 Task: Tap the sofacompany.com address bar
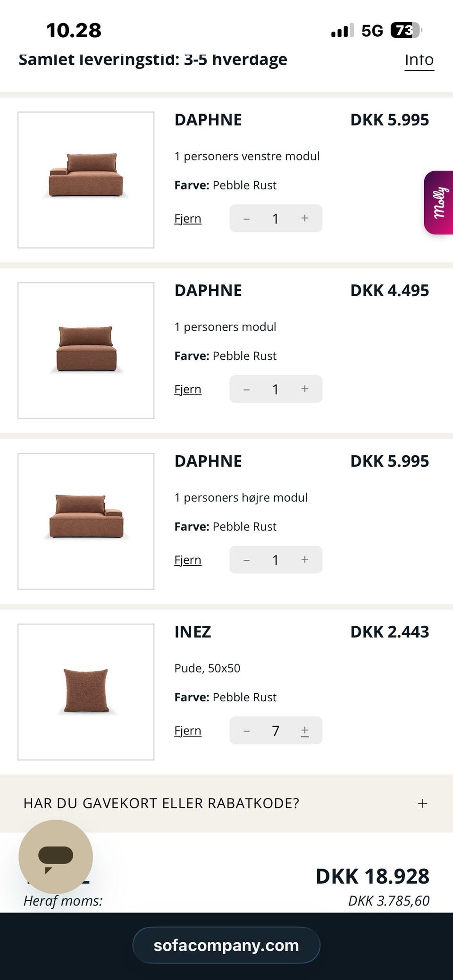[226, 946]
